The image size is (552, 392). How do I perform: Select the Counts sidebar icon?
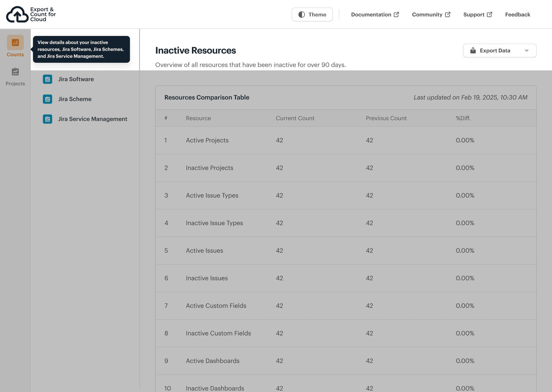(15, 43)
